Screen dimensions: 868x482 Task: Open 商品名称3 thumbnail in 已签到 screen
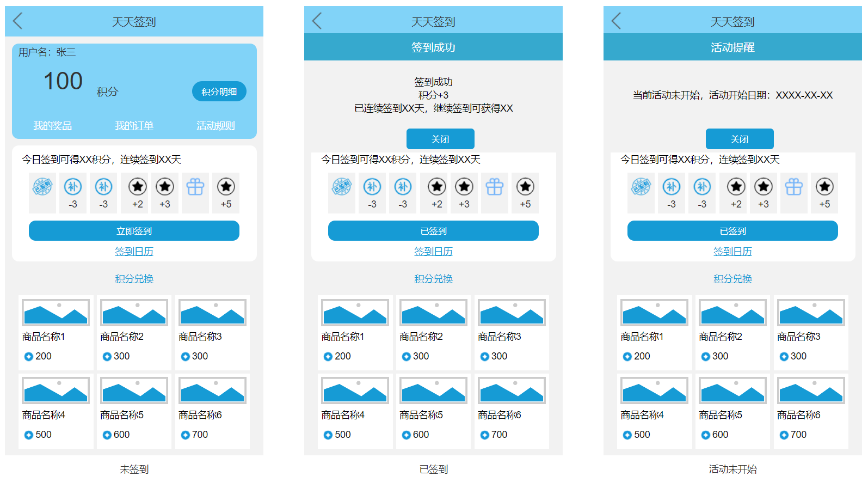512,313
